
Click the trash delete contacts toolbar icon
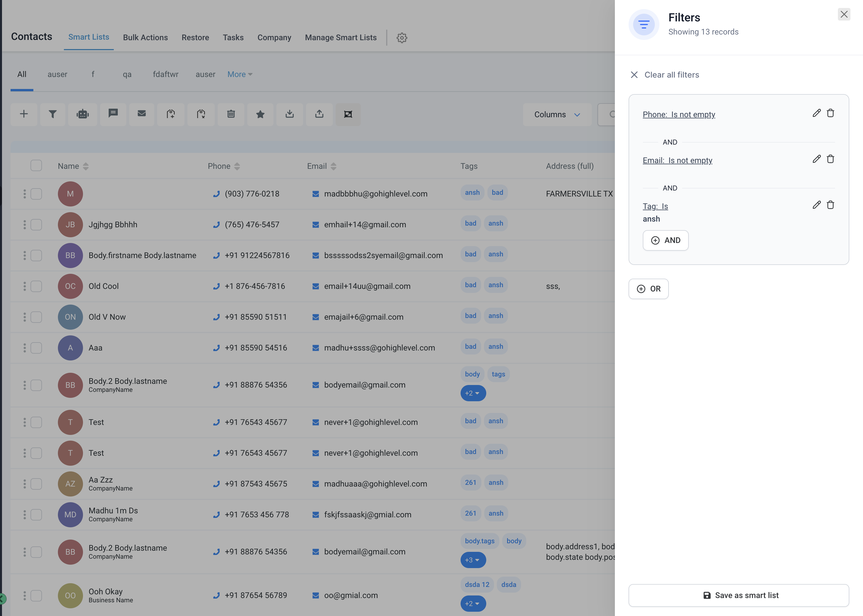click(x=231, y=114)
